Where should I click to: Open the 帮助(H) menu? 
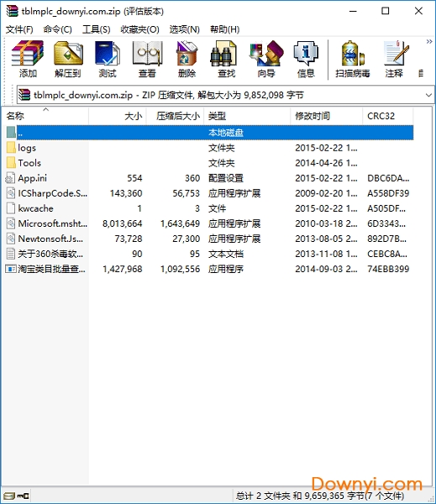click(x=225, y=29)
